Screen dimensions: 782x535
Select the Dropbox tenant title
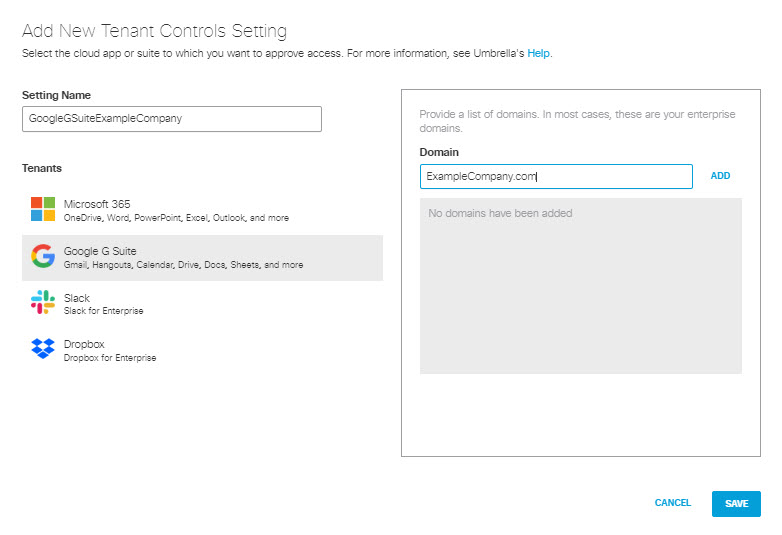(84, 344)
